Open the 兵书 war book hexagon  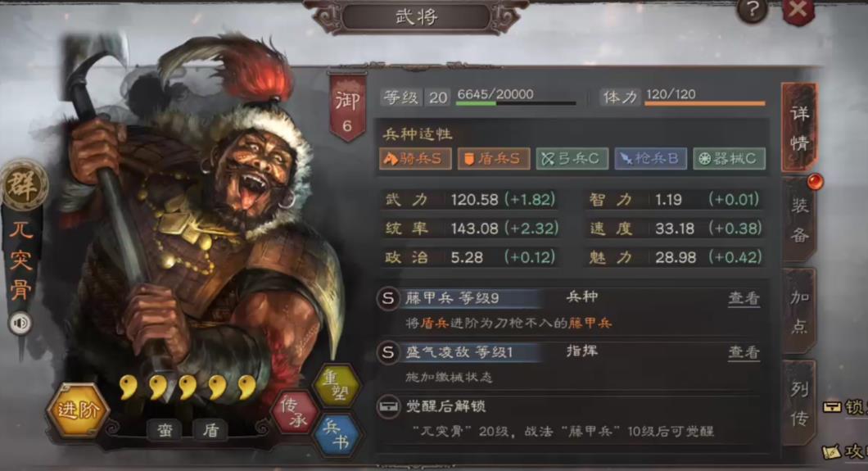click(x=336, y=434)
